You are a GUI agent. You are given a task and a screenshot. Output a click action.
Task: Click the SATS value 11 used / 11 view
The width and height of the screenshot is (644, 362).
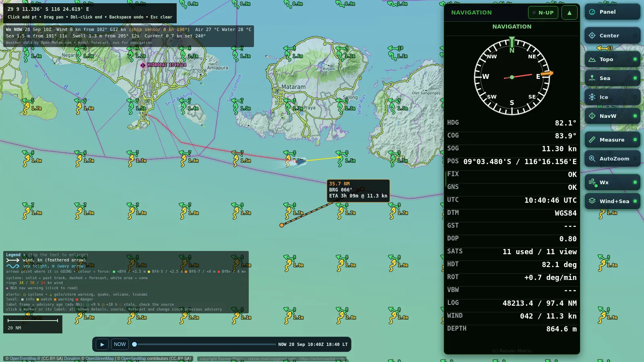pos(539,252)
